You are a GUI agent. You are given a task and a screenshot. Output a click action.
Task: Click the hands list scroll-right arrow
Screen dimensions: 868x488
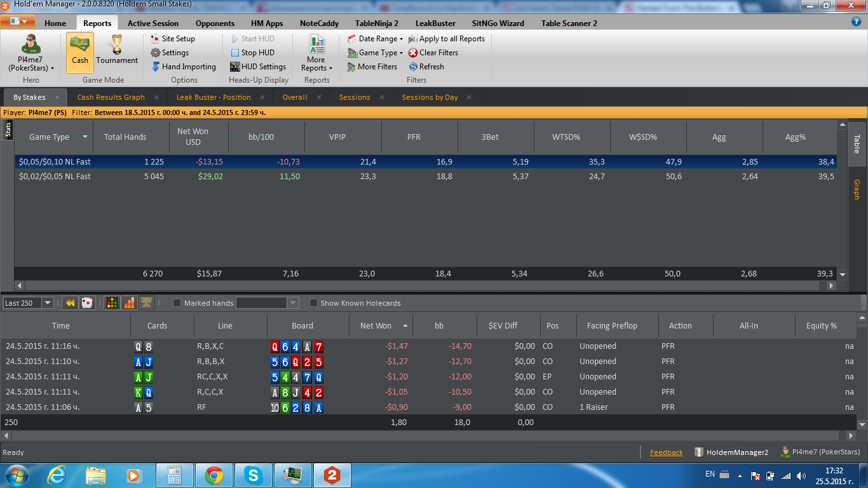851,436
